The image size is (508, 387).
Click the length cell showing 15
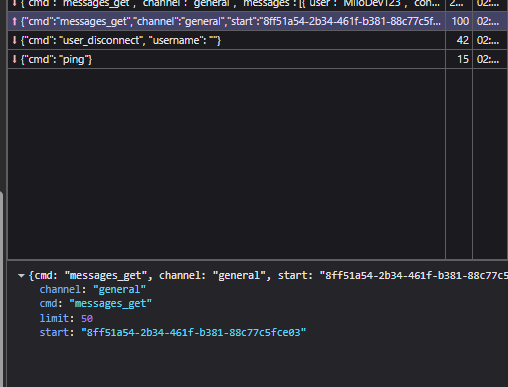pos(459,59)
